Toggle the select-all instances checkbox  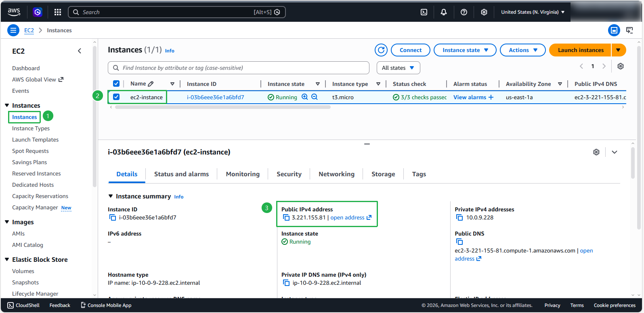pyautogui.click(x=116, y=83)
